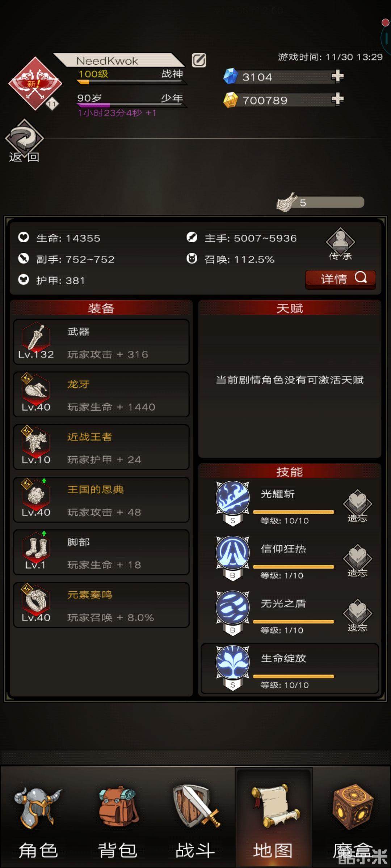
Task: Forget the 无光之盾 skill via heart icon
Action: (357, 615)
